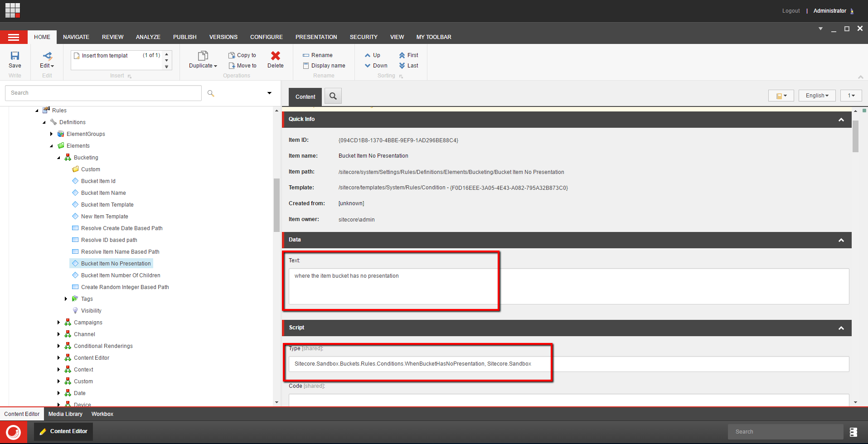This screenshot has height=444, width=868.
Task: Expand the Campaigns tree node
Action: [x=58, y=323]
